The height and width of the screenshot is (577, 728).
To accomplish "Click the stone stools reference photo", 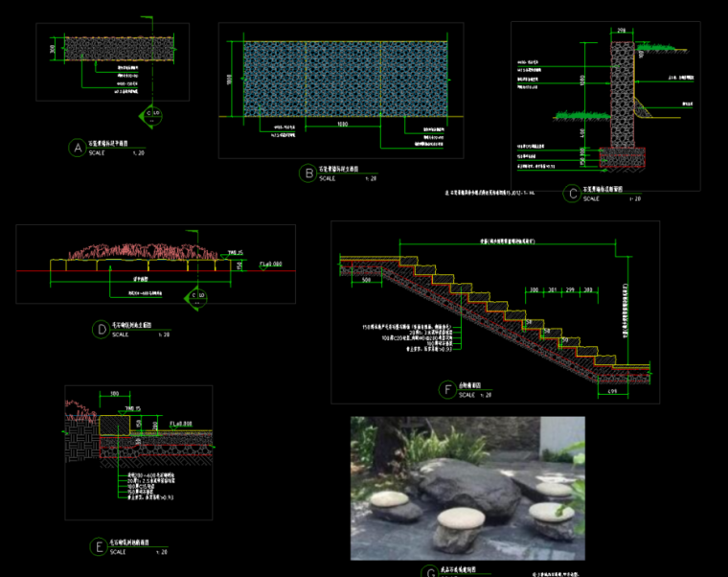I will pyautogui.click(x=466, y=487).
